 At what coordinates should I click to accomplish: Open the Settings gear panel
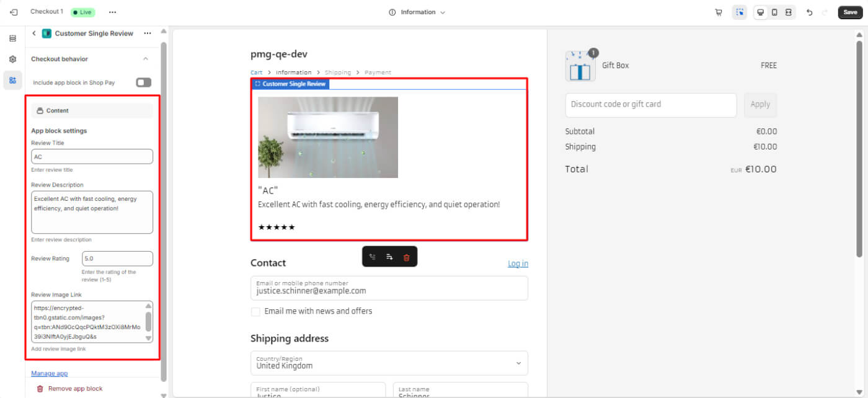[12, 60]
